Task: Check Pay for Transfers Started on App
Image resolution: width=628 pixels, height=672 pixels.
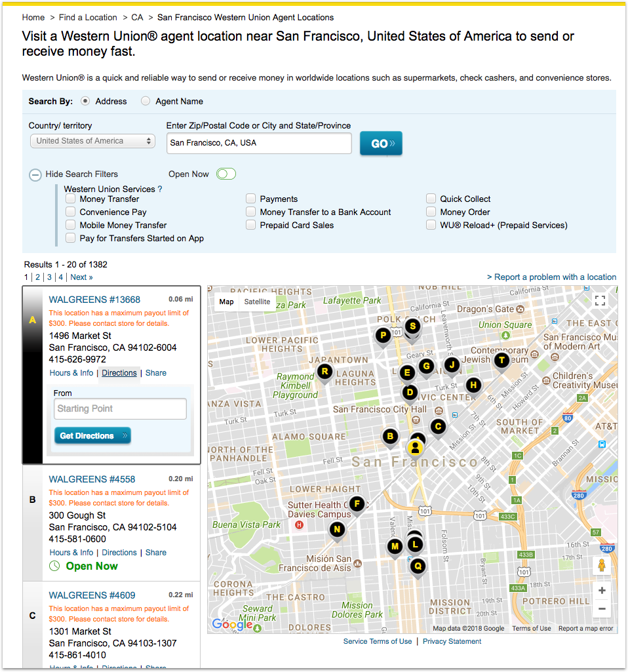Action: point(71,238)
